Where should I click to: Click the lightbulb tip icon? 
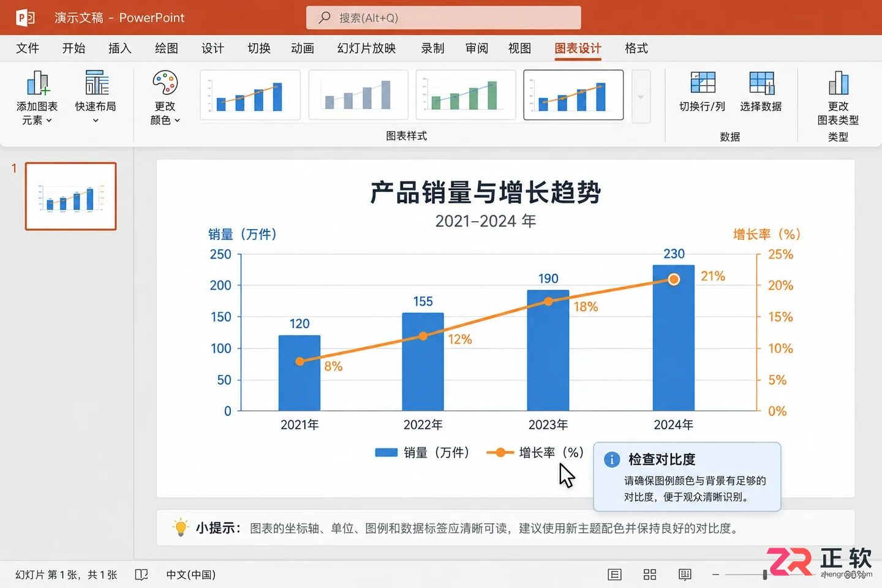pyautogui.click(x=181, y=527)
